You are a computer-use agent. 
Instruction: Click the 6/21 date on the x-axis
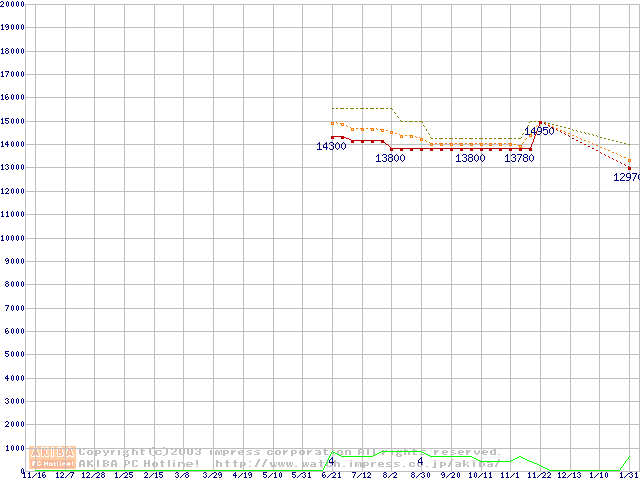coord(331,475)
